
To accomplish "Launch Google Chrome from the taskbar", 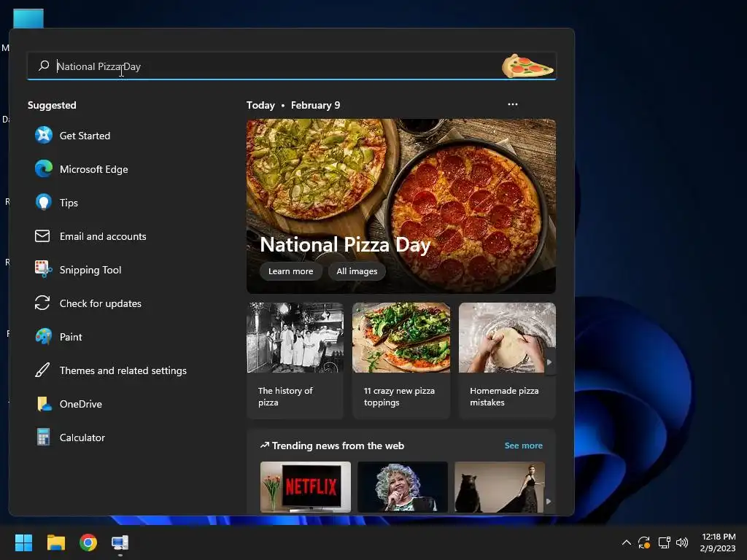I will (x=88, y=542).
